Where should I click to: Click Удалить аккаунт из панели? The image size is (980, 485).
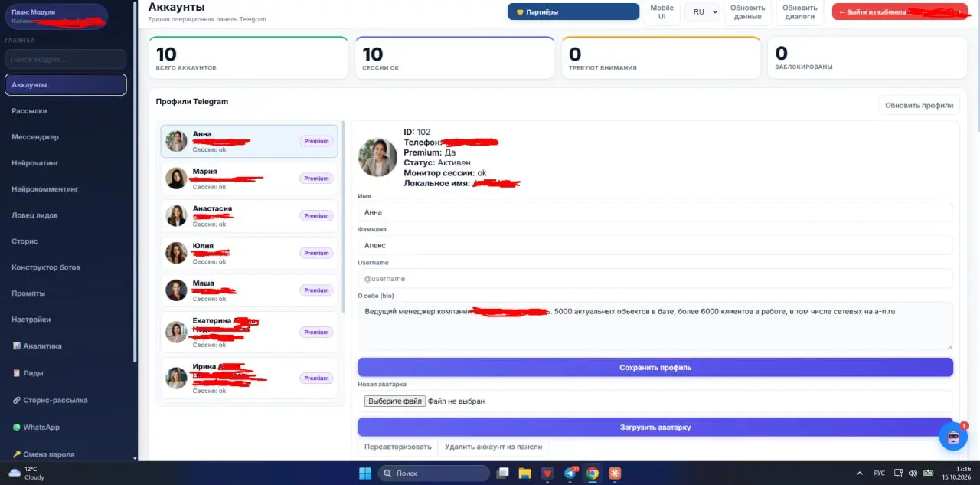[x=493, y=447]
